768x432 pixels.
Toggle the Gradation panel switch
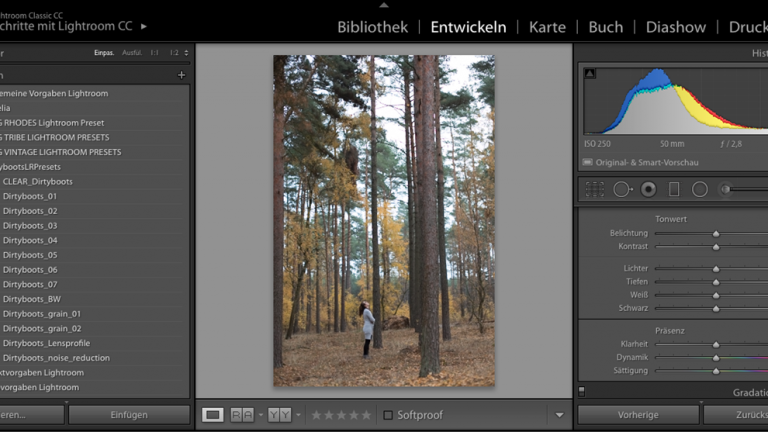(x=582, y=392)
